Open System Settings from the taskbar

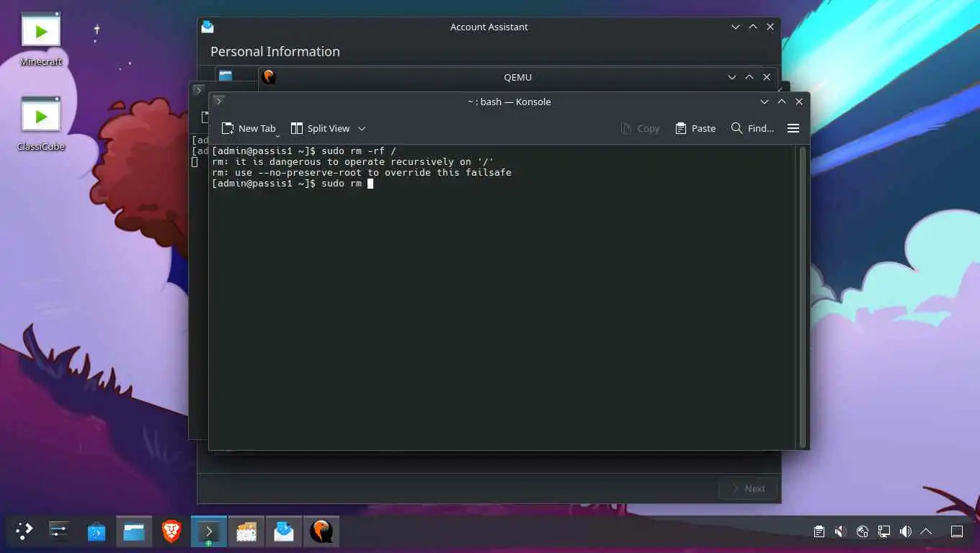click(58, 531)
